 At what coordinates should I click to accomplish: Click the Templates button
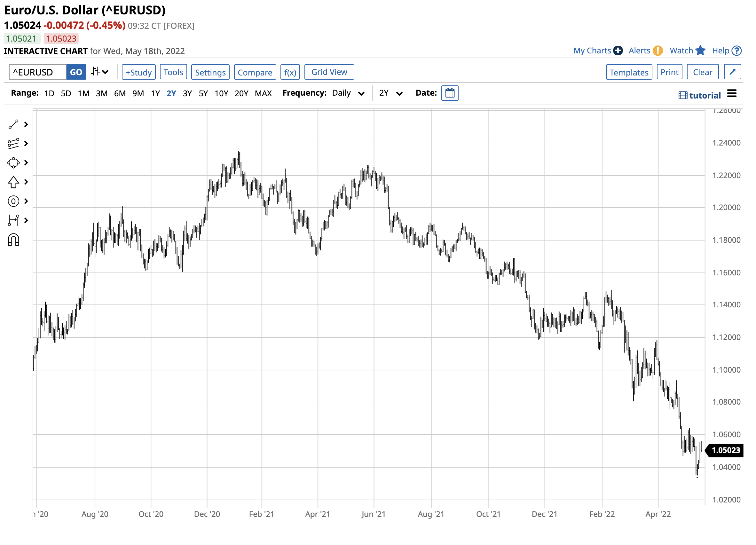(x=629, y=72)
